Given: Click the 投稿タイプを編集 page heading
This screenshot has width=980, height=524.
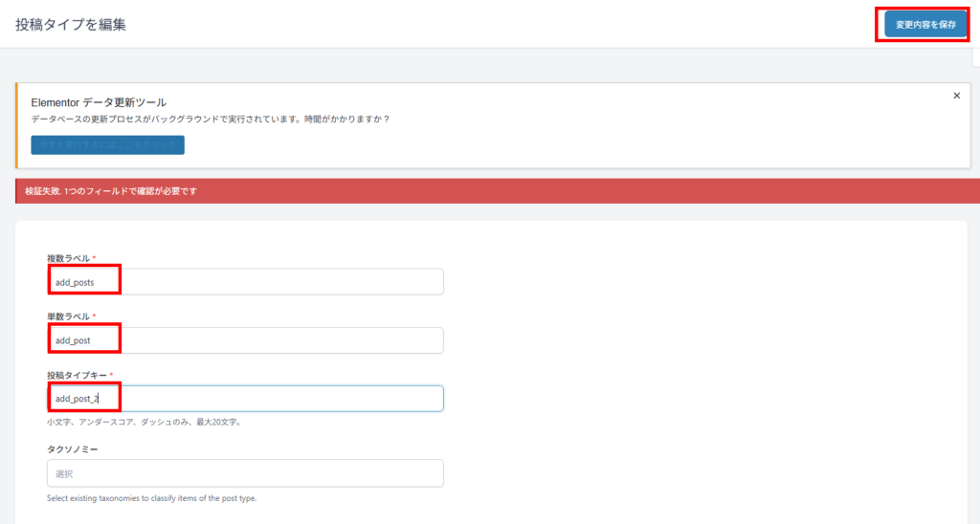Looking at the screenshot, I should (x=71, y=25).
